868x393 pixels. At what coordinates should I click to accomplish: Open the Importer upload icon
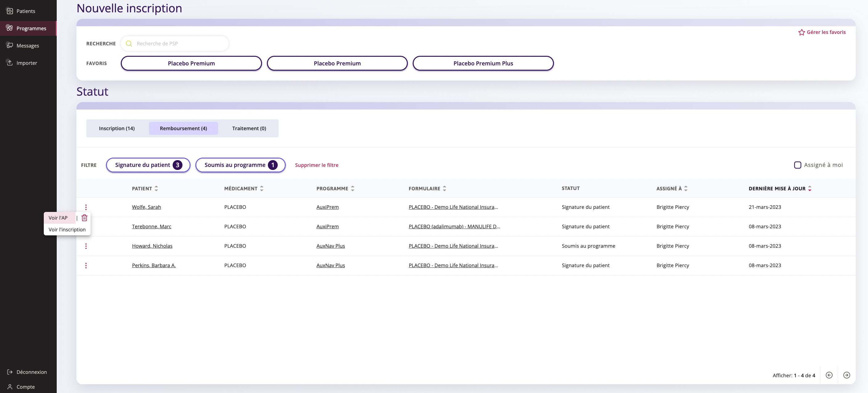pos(10,63)
